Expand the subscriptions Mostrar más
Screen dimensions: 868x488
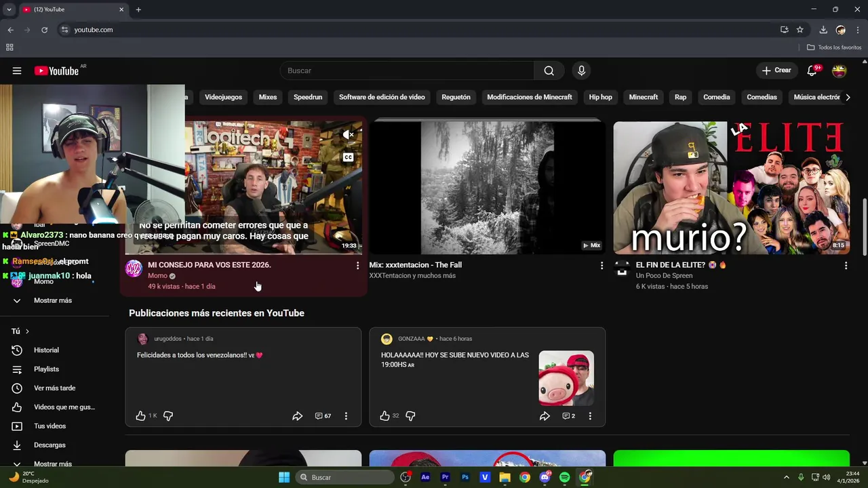(x=53, y=300)
